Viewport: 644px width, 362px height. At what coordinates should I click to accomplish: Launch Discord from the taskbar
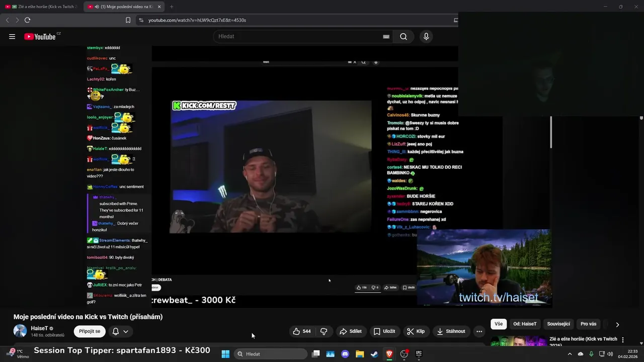pos(345,354)
